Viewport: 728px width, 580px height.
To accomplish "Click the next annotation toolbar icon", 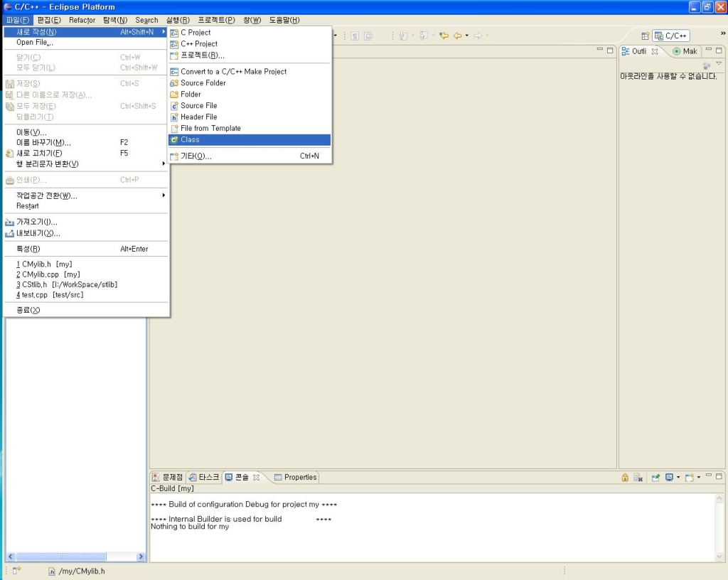I will (x=403, y=36).
